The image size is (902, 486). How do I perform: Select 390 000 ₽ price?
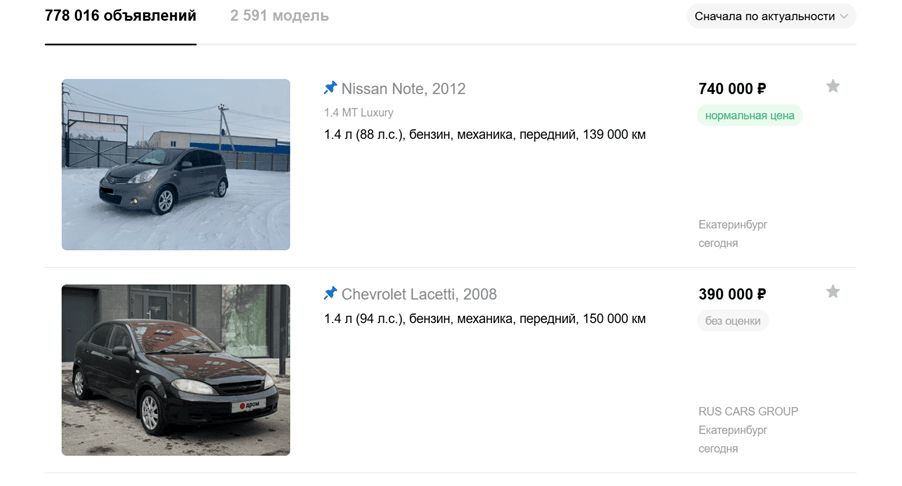click(732, 294)
